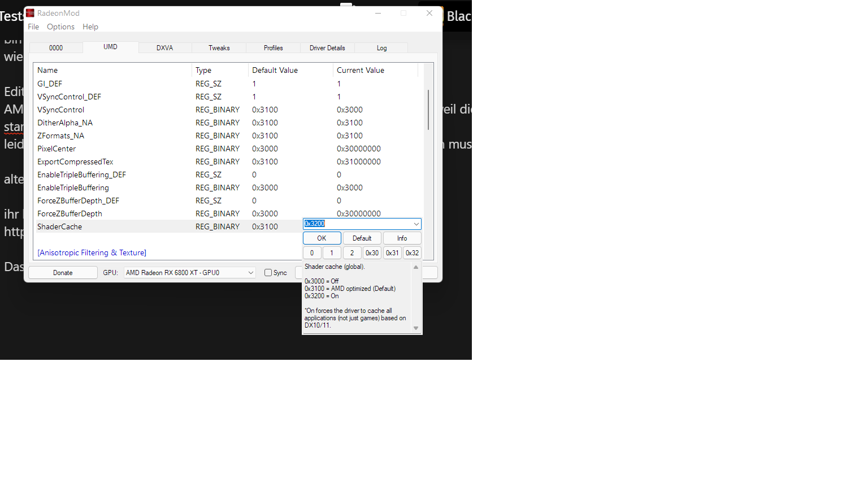Expand the ShaderCache value combo box arrow
868x488 pixels.
pyautogui.click(x=416, y=224)
